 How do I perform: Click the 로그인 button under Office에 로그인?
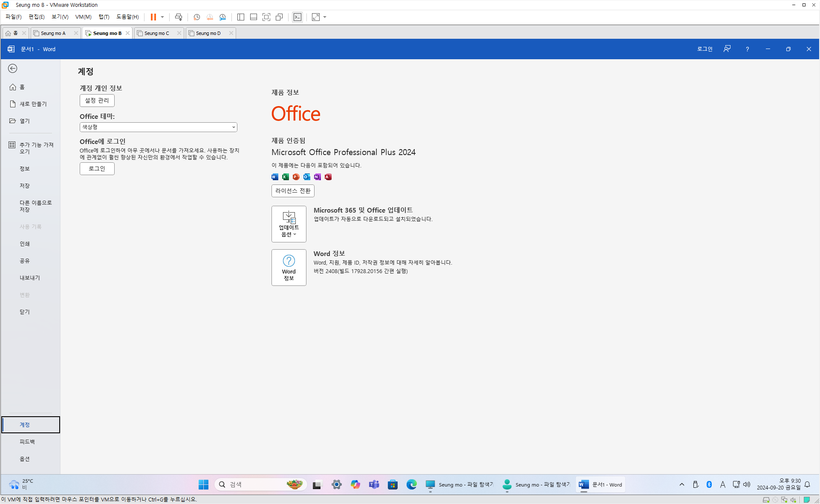(x=97, y=169)
